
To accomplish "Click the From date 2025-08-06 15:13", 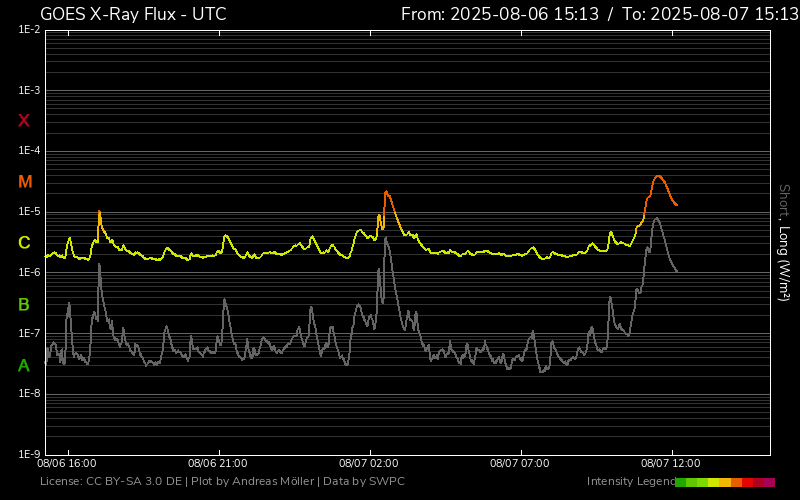I will point(499,14).
